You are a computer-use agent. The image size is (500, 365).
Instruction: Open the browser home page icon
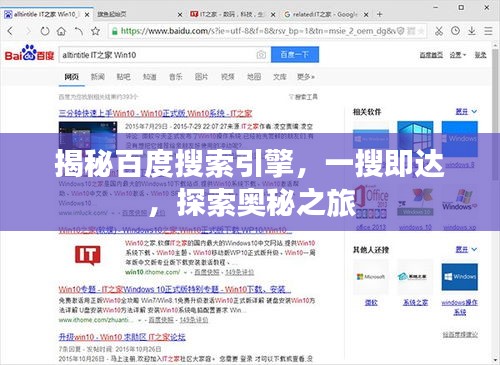click(x=61, y=31)
